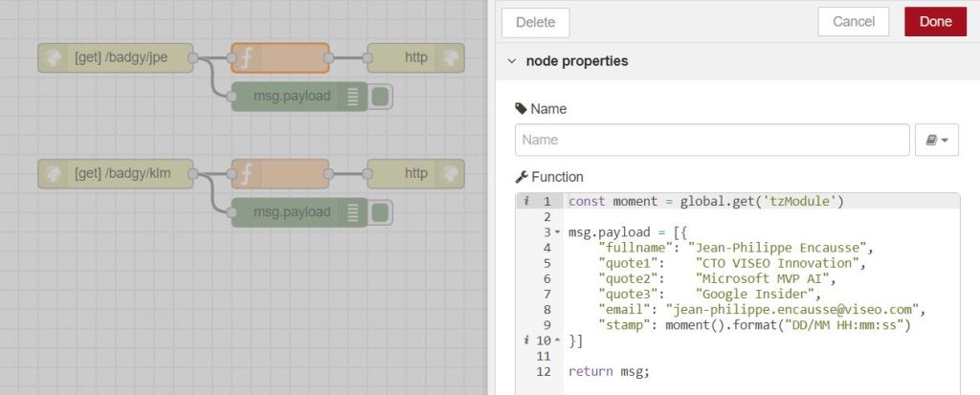The width and height of the screenshot is (980, 395).
Task: Click the globe icon on bottom http response node
Action: coord(448,174)
